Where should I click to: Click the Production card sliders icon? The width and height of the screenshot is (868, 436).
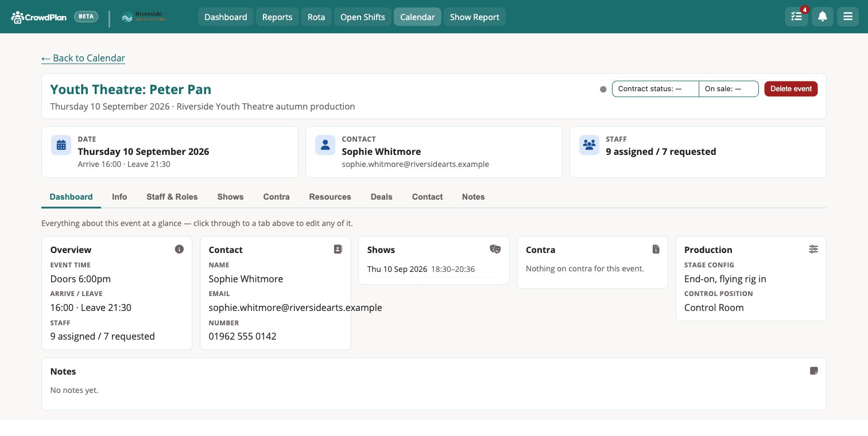point(813,249)
